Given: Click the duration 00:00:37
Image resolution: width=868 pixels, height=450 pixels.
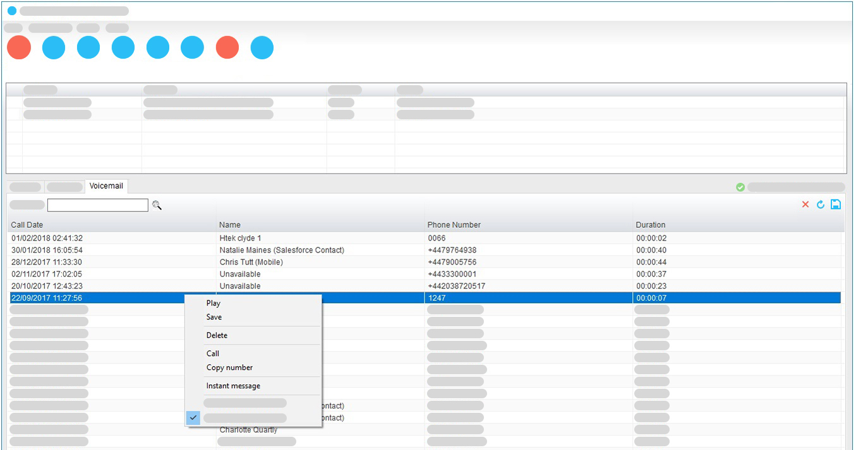Looking at the screenshot, I should tap(651, 275).
